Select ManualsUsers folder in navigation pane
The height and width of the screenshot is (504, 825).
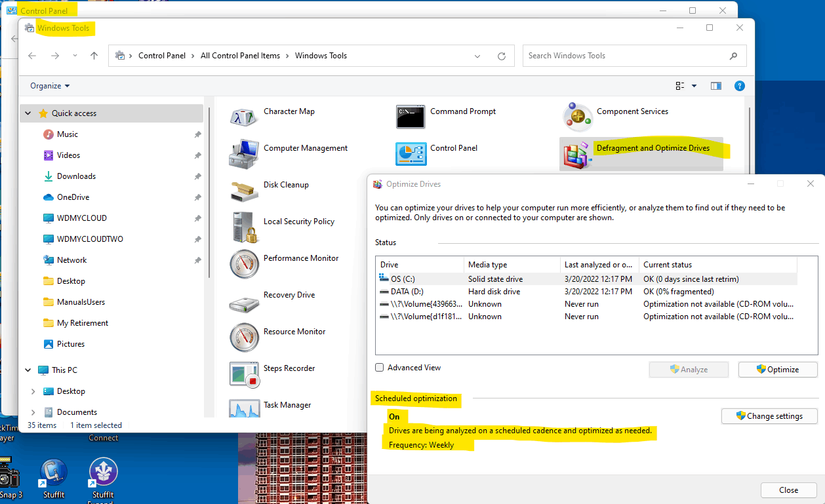click(x=81, y=302)
